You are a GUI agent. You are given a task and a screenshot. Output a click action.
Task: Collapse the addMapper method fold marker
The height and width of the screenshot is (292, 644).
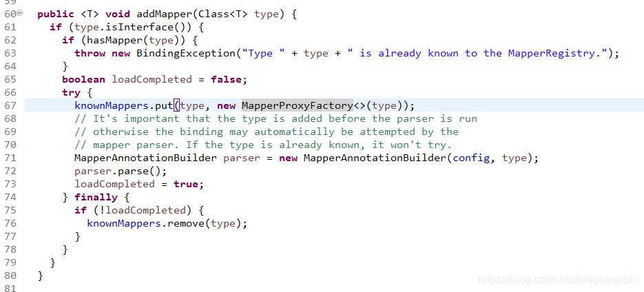pos(20,13)
